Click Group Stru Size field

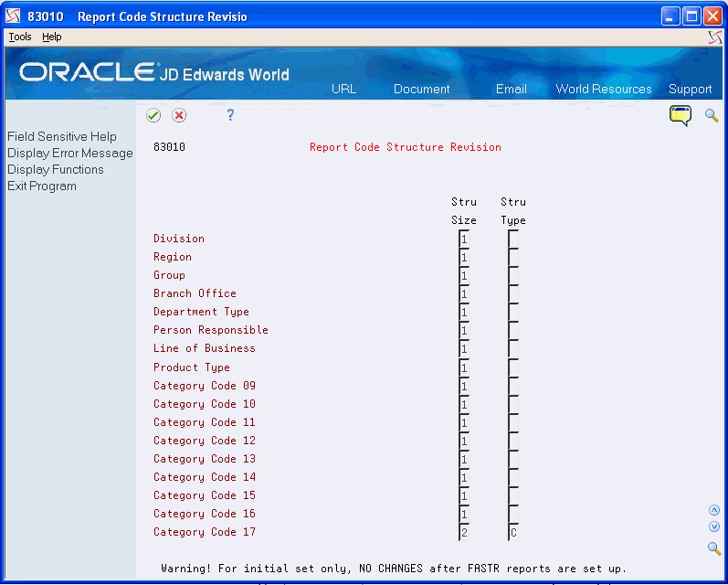coord(464,276)
